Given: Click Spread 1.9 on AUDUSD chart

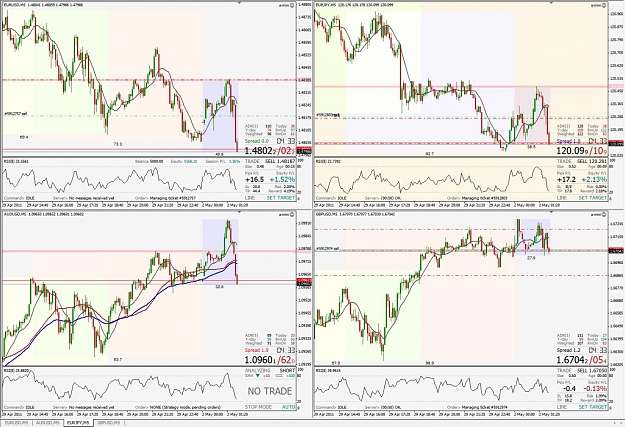Looking at the screenshot, I should coord(257,350).
